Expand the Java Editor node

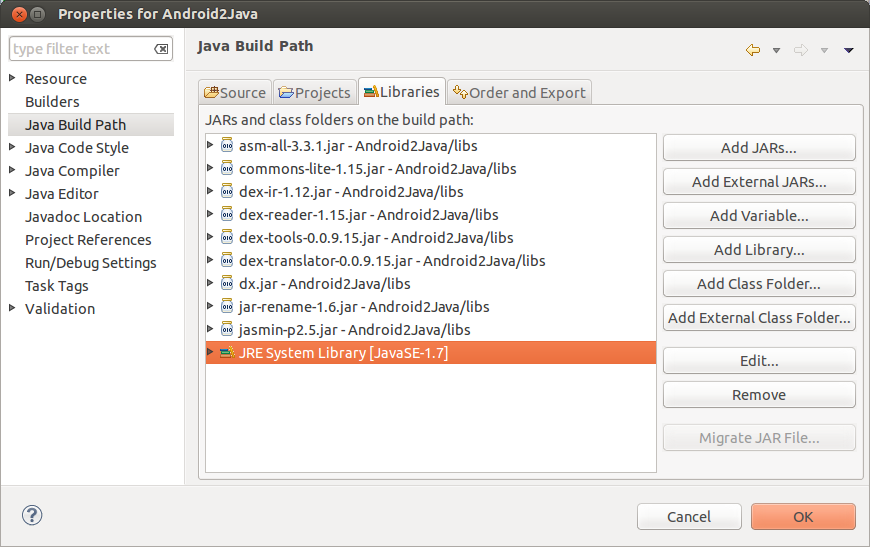pyautogui.click(x=12, y=193)
